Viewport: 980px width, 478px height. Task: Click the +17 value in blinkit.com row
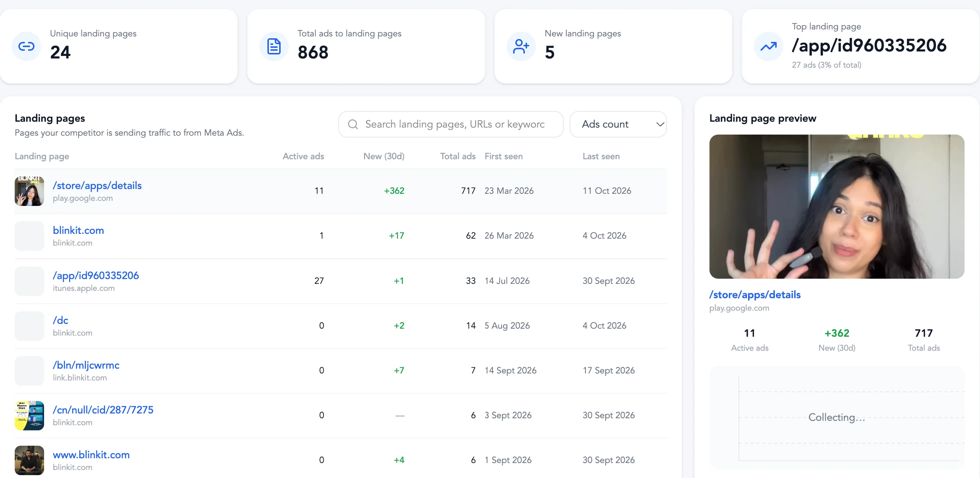click(x=396, y=236)
